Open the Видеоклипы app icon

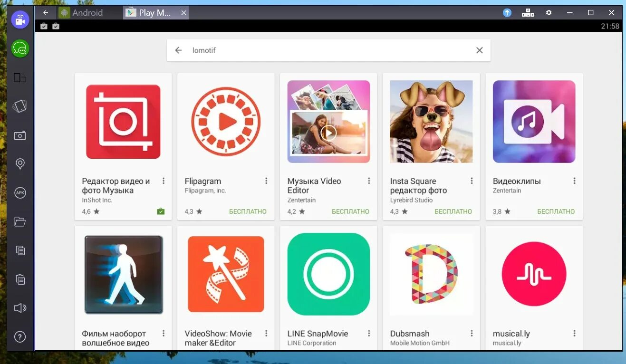(x=534, y=122)
